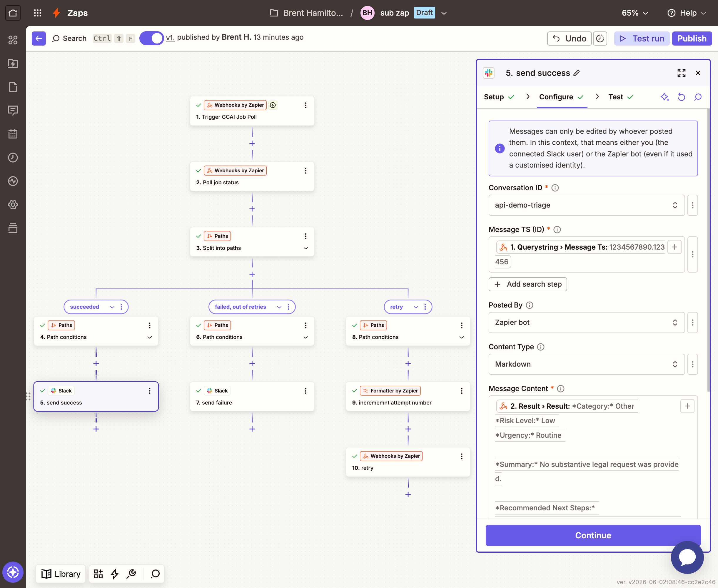718x588 pixels.
Task: Switch to the Setup tab
Action: click(x=499, y=97)
